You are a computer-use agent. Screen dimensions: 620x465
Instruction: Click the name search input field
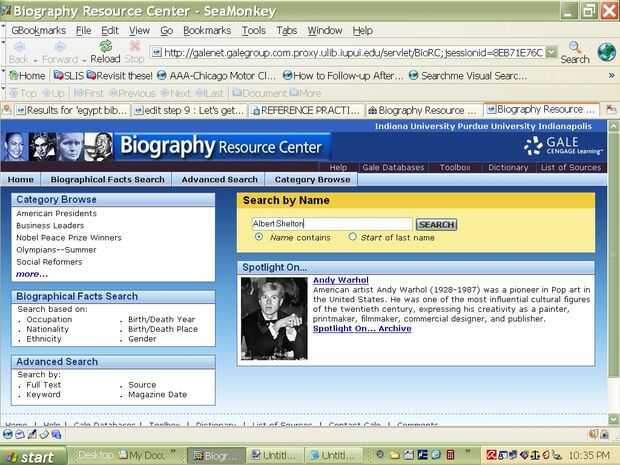(332, 224)
